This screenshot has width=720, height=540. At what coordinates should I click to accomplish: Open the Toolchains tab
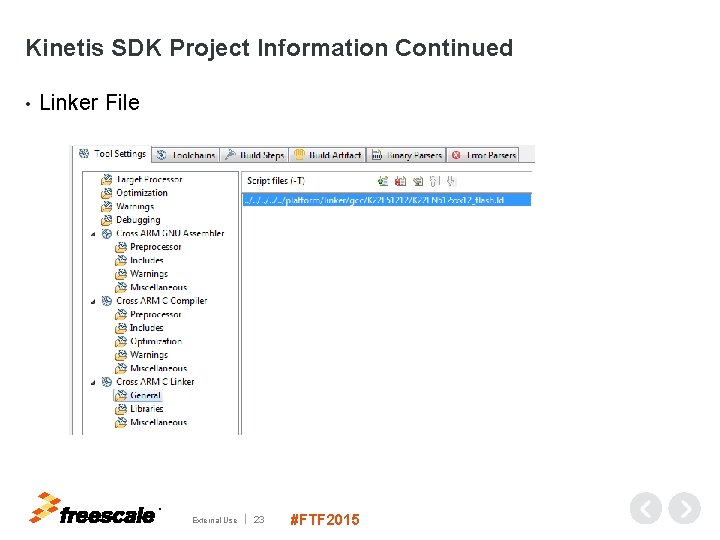pos(186,155)
